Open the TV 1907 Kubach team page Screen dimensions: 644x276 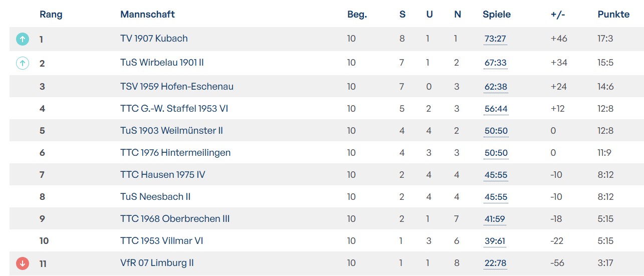pos(154,39)
